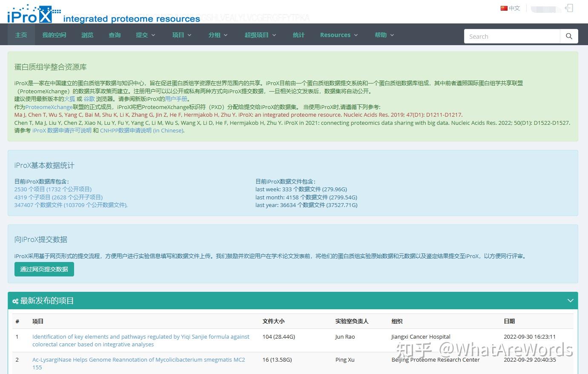Viewport: 588px width, 374px height.
Task: Click the Ping Xu cell
Action: click(345, 360)
